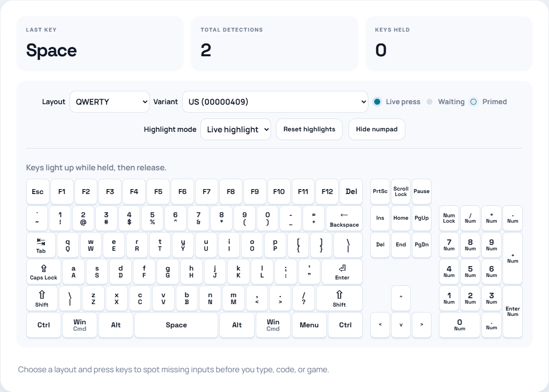The width and height of the screenshot is (549, 392).
Task: Click the m M key
Action: [x=234, y=299]
